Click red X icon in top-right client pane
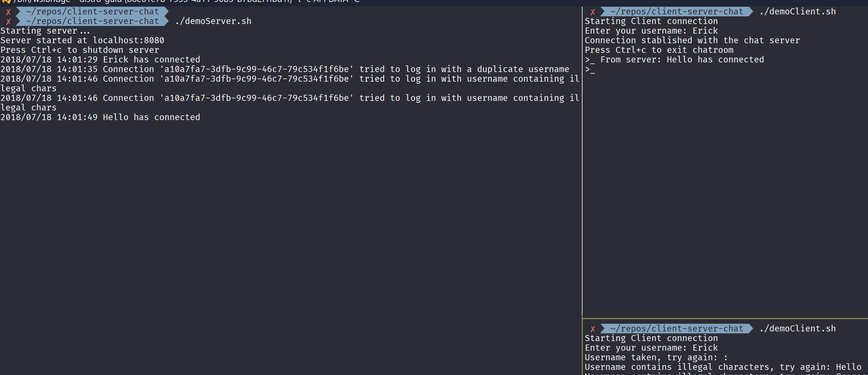Viewport: 868px width, 375px height. tap(593, 12)
